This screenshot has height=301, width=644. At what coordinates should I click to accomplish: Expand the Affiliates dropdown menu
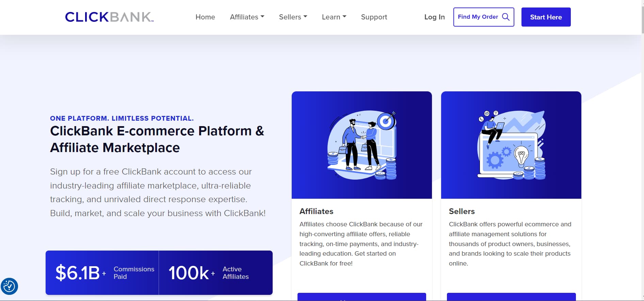coord(247,17)
